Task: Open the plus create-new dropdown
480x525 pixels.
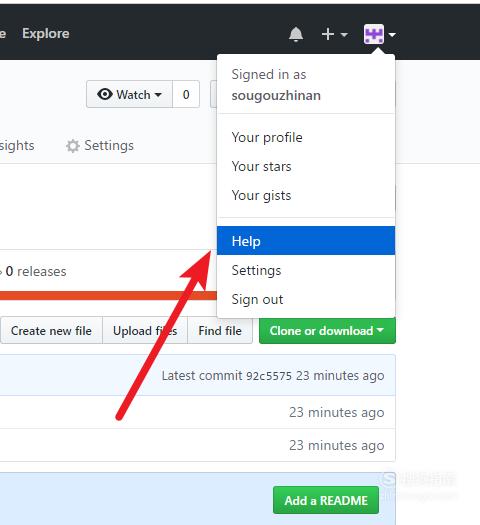Action: 334,34
